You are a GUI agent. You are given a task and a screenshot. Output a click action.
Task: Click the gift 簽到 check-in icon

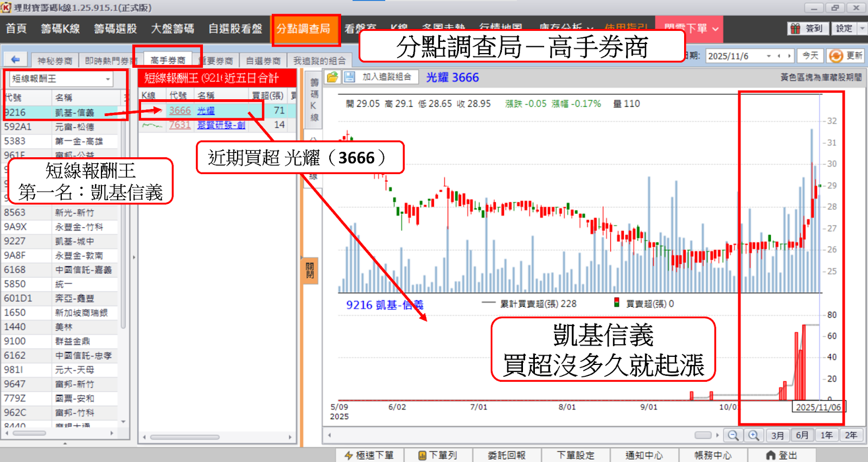(x=795, y=29)
